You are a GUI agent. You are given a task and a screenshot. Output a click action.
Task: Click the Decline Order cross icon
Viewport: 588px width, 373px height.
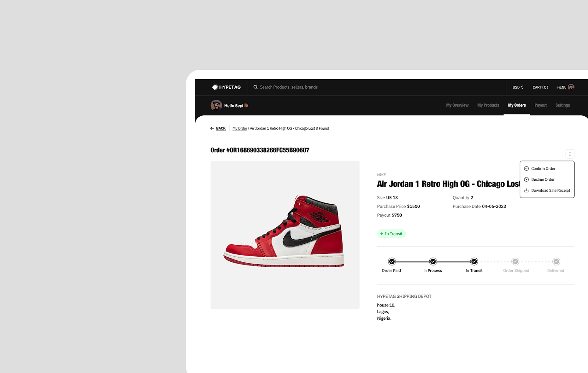pyautogui.click(x=526, y=180)
